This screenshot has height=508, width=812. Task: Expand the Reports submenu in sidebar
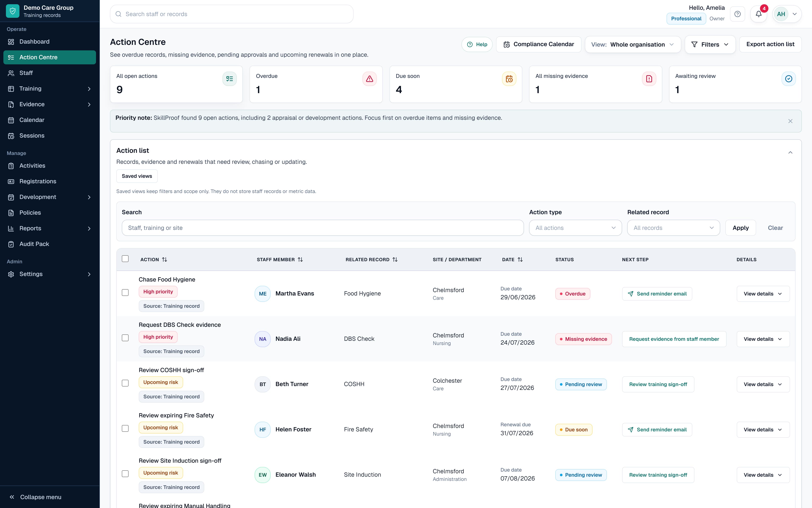(x=89, y=228)
